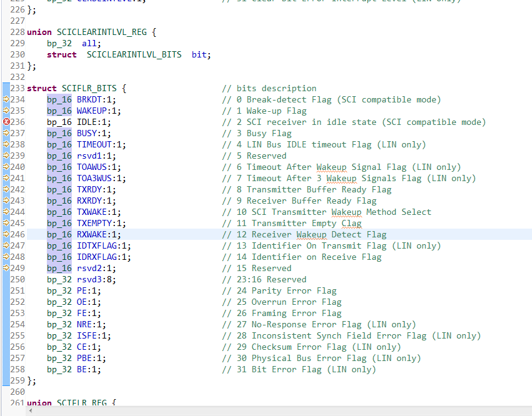Click the OE field on line 252
Screen dimensions: 532x416
82,302
